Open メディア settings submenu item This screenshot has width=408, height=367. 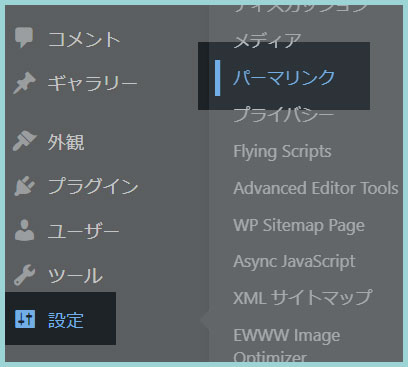point(267,41)
